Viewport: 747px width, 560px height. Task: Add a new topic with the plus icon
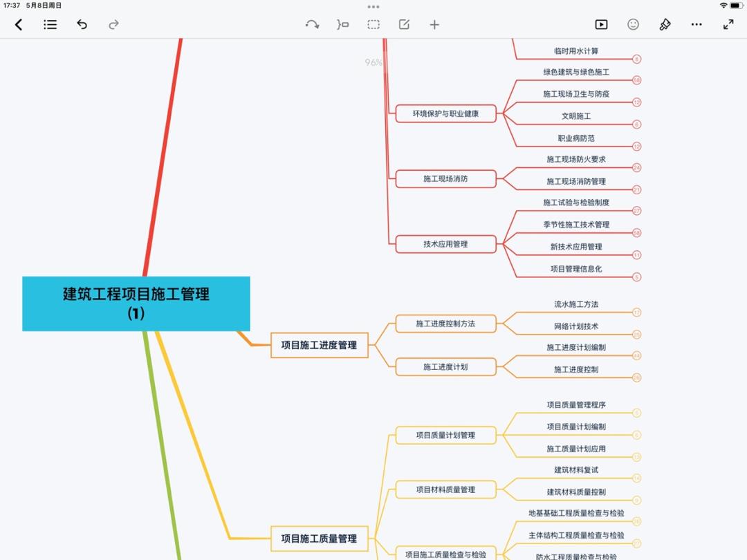(434, 24)
